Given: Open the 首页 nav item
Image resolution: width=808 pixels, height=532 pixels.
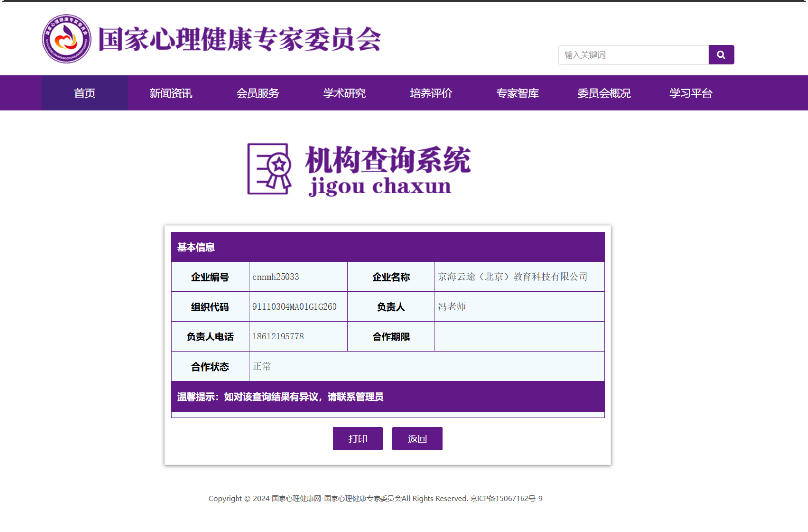Looking at the screenshot, I should [85, 93].
